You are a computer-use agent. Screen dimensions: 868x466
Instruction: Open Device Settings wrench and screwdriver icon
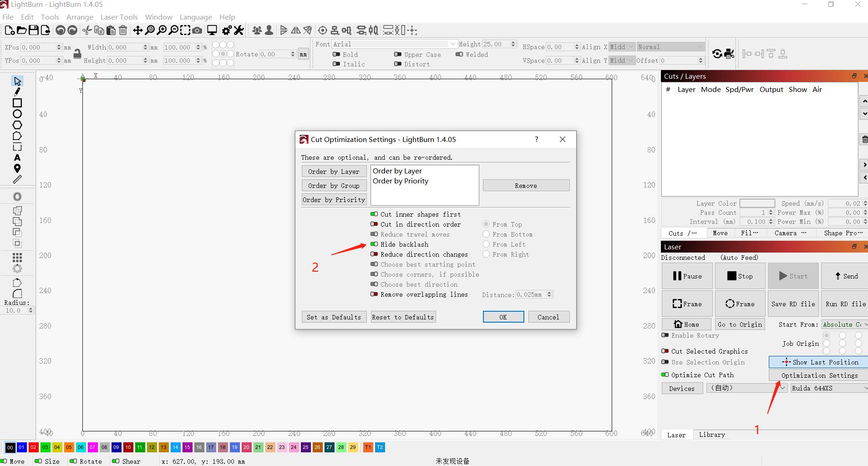tap(239, 30)
